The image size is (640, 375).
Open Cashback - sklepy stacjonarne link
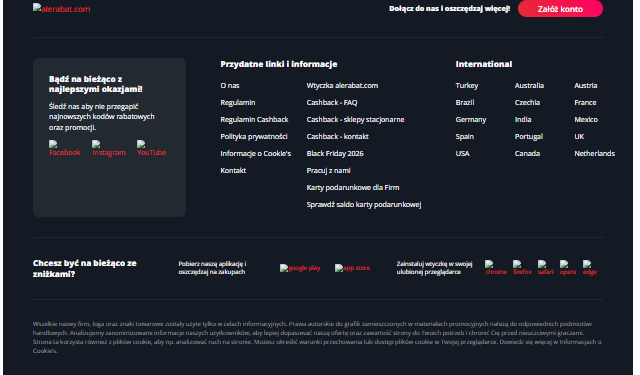356,120
